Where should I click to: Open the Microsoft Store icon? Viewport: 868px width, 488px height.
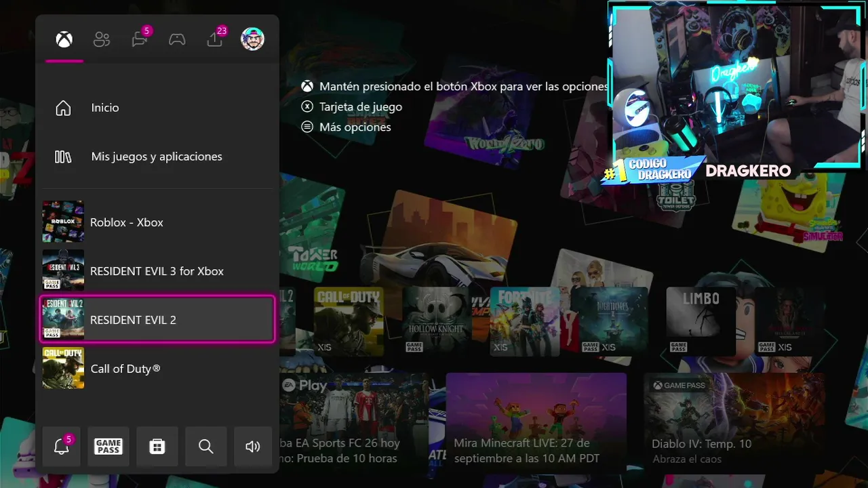pos(157,446)
